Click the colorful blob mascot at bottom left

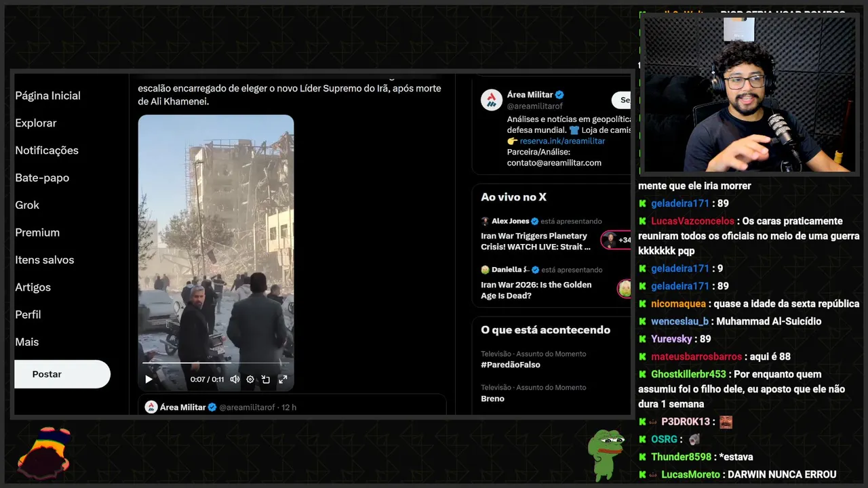[x=44, y=453]
